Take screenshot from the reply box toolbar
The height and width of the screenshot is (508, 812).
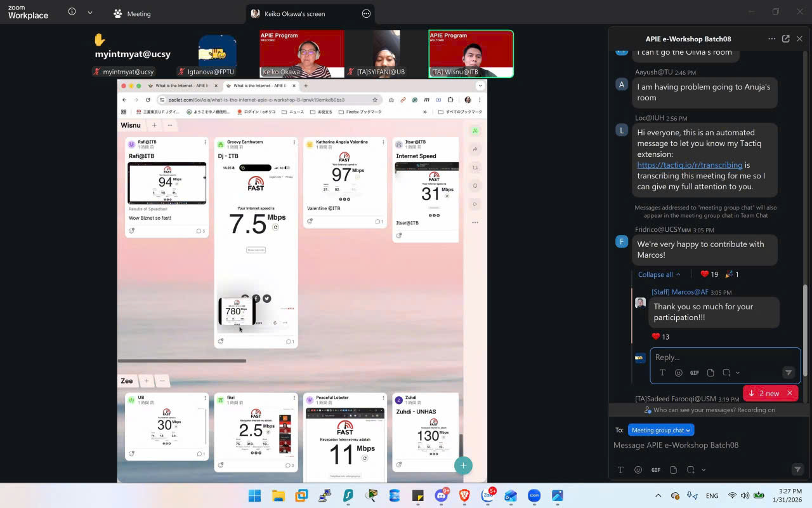click(726, 373)
